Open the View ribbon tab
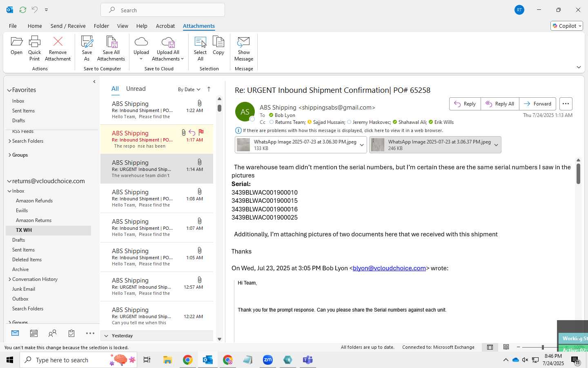 (122, 26)
